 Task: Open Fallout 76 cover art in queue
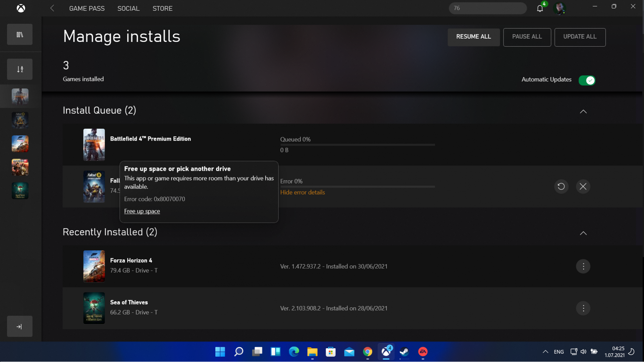(94, 187)
